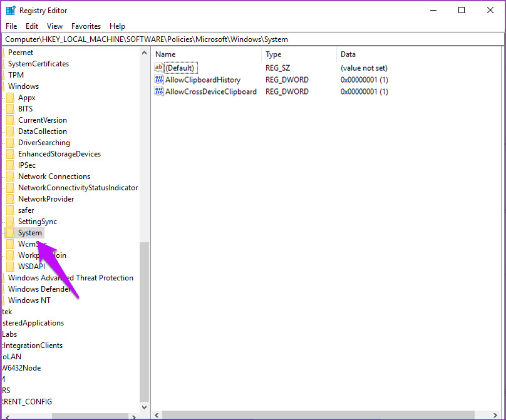Screen dimensions: 506x420
Task: Click the tree pane scroll down arrow
Action: (x=145, y=407)
